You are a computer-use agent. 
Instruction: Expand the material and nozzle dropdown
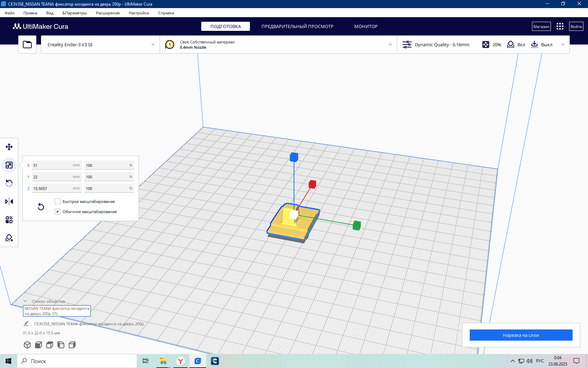(279, 45)
